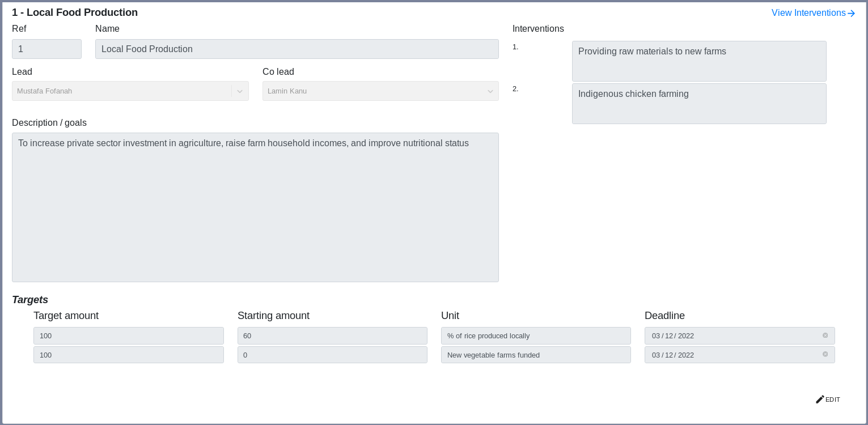Screen dimensions: 868x425
Task: Click the Targets section heading
Action: (x=30, y=300)
